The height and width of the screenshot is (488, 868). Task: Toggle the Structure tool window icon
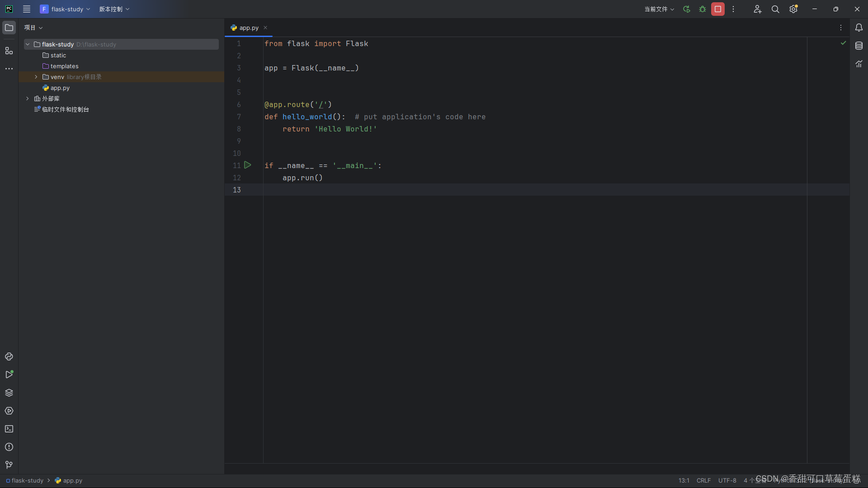(9, 51)
